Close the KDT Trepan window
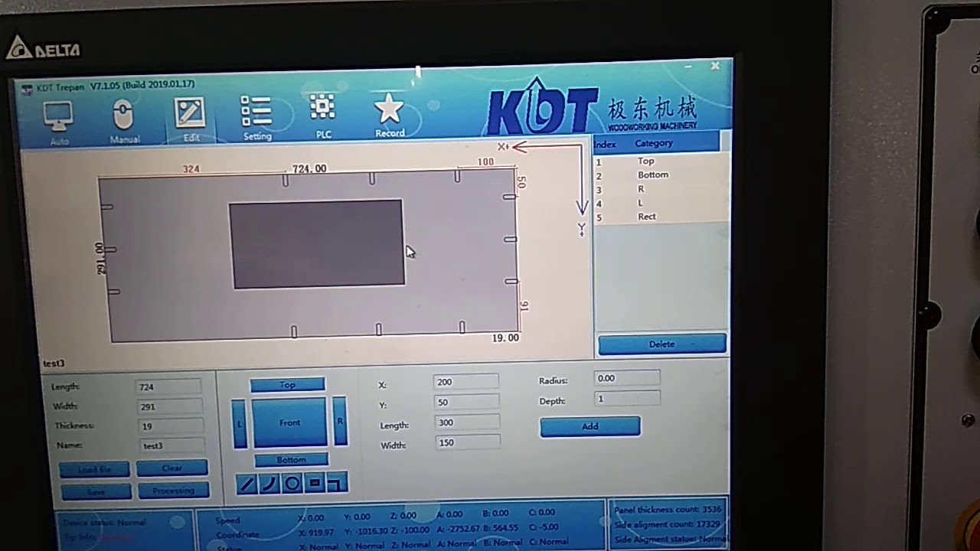This screenshot has width=980, height=551. click(715, 66)
